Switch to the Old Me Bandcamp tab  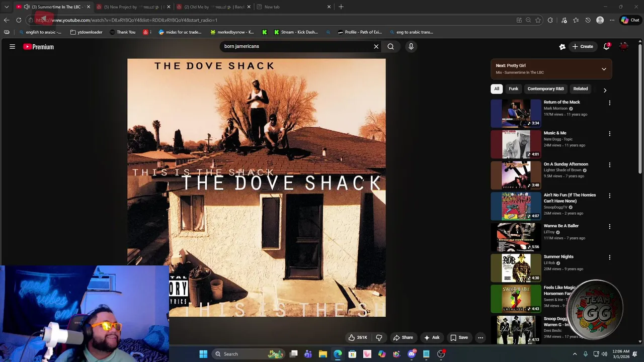[214, 7]
